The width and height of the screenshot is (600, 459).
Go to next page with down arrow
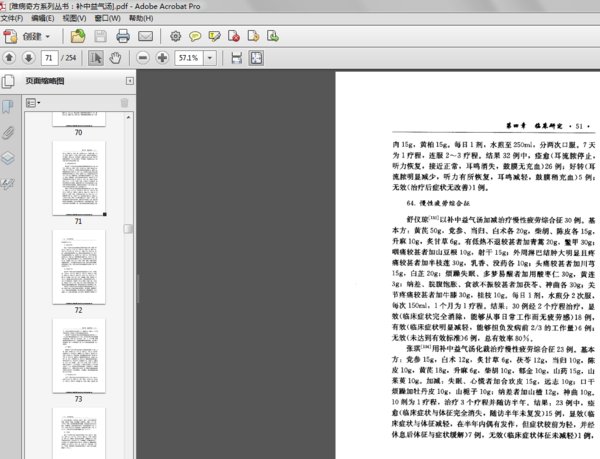tap(30, 58)
